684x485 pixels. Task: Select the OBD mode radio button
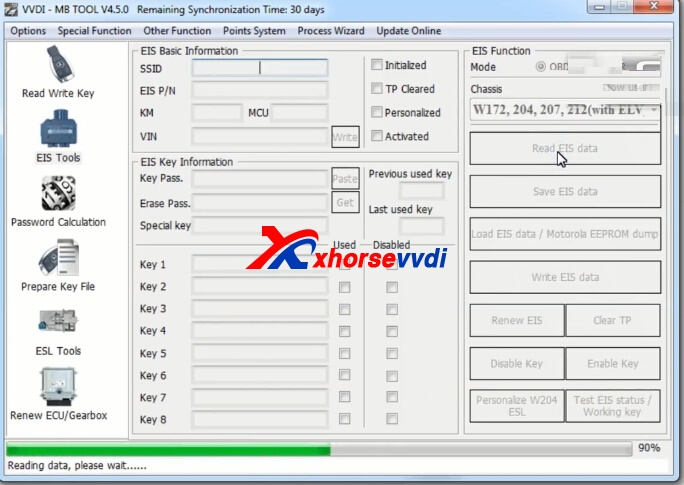click(540, 67)
